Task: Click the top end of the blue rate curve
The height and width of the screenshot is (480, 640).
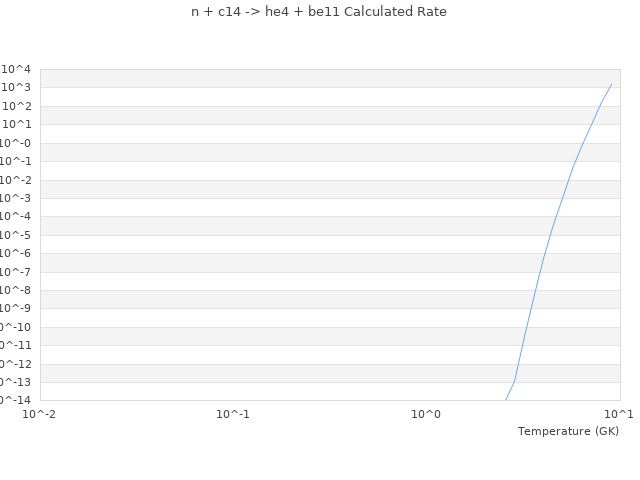Action: [x=611, y=84]
